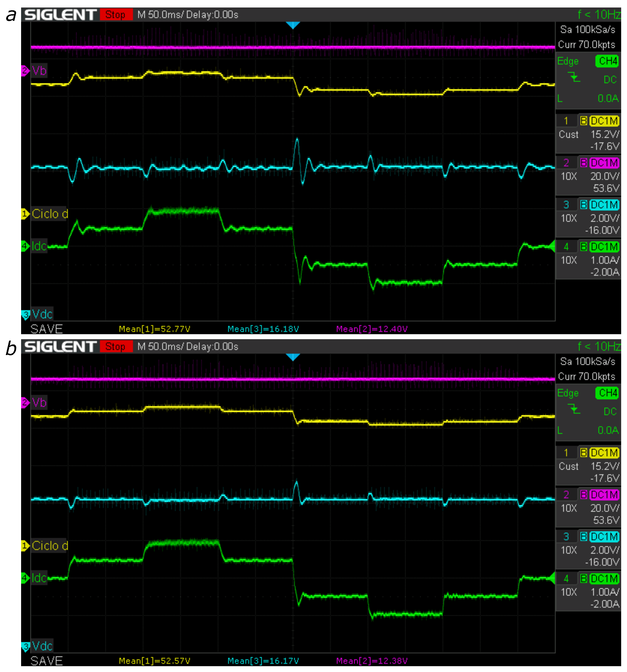This screenshot has height=672, width=627.
Task: Click blue trigger position marker in panel a
Action: pyautogui.click(x=293, y=25)
